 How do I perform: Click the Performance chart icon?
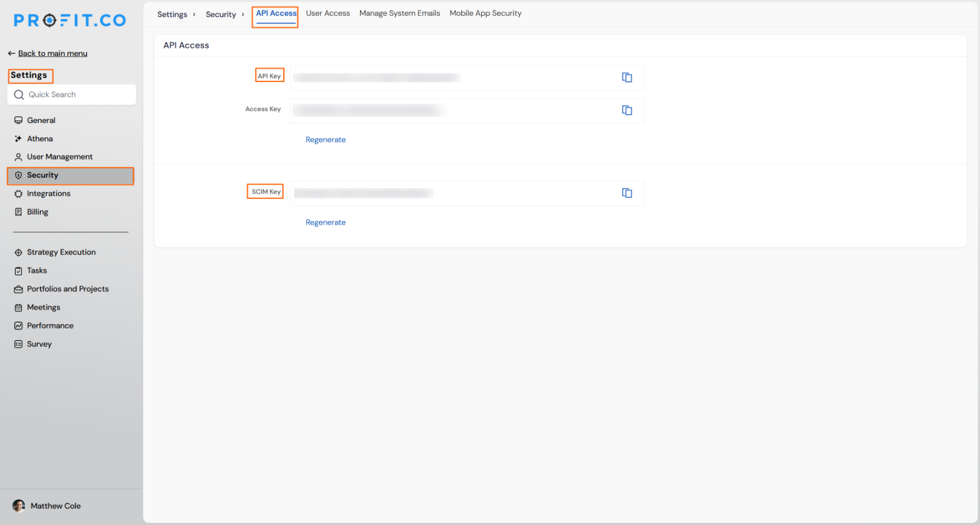pos(18,326)
